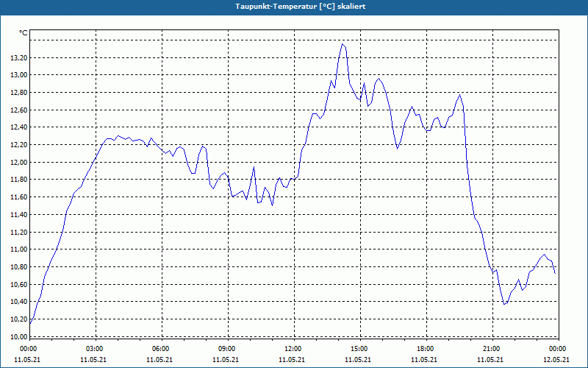
Task: Select the 10,20 y-axis value
Action: 20,319
